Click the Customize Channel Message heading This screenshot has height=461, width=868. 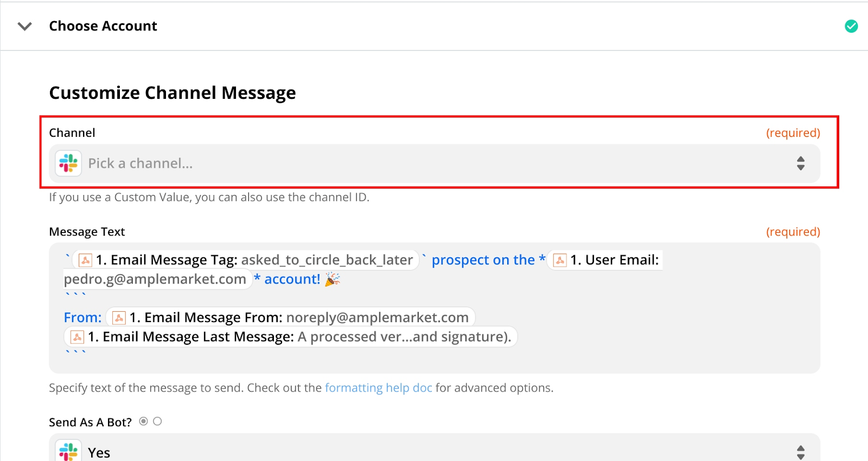(x=173, y=93)
